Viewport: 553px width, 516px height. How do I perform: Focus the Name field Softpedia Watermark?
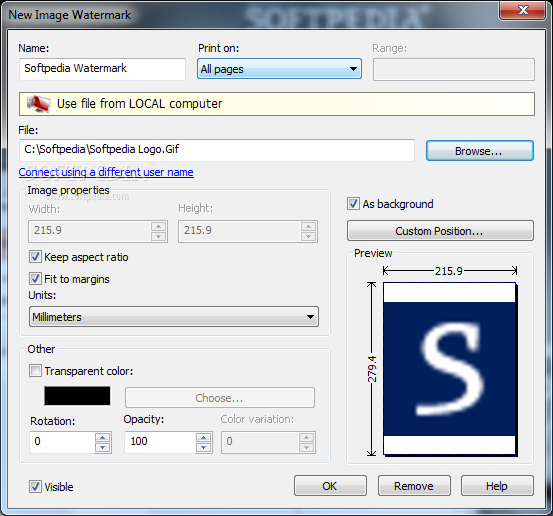pos(102,69)
